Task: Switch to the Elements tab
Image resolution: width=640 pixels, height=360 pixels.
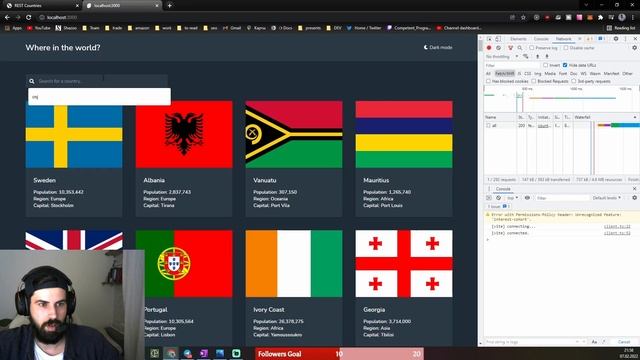Action: 518,39
